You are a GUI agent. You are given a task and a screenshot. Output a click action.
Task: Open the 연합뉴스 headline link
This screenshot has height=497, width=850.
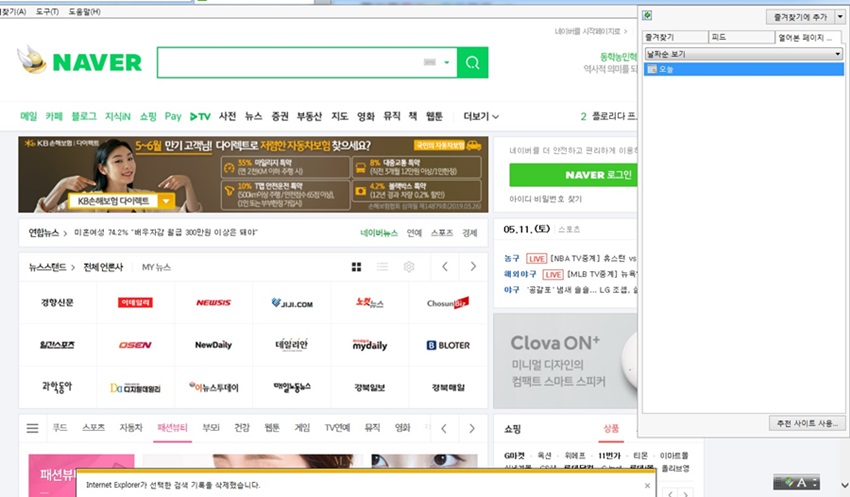tap(166, 233)
